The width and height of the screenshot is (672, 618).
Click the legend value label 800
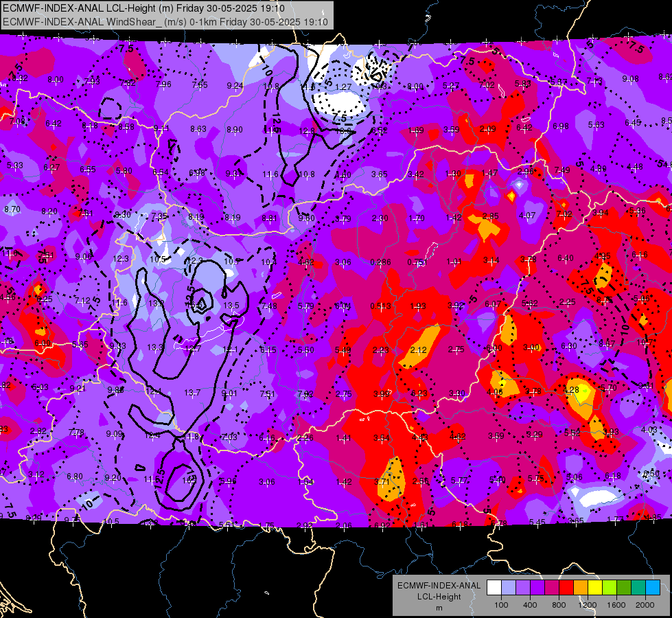click(x=559, y=605)
